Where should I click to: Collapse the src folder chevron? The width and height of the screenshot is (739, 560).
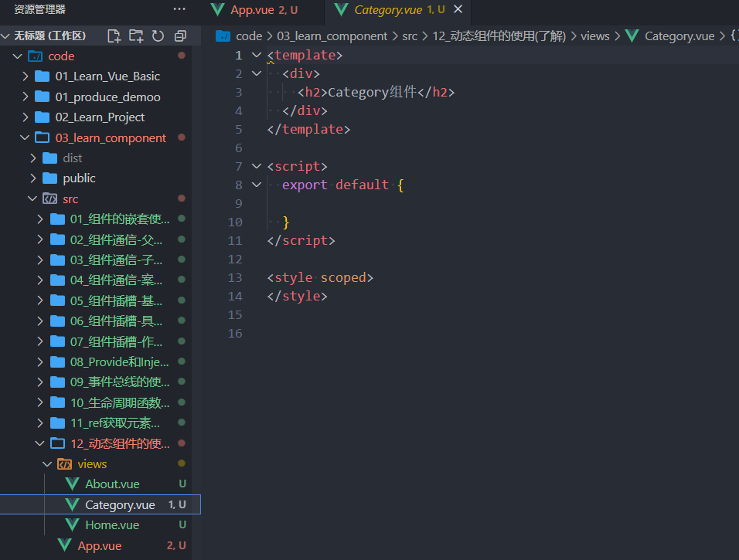click(32, 199)
